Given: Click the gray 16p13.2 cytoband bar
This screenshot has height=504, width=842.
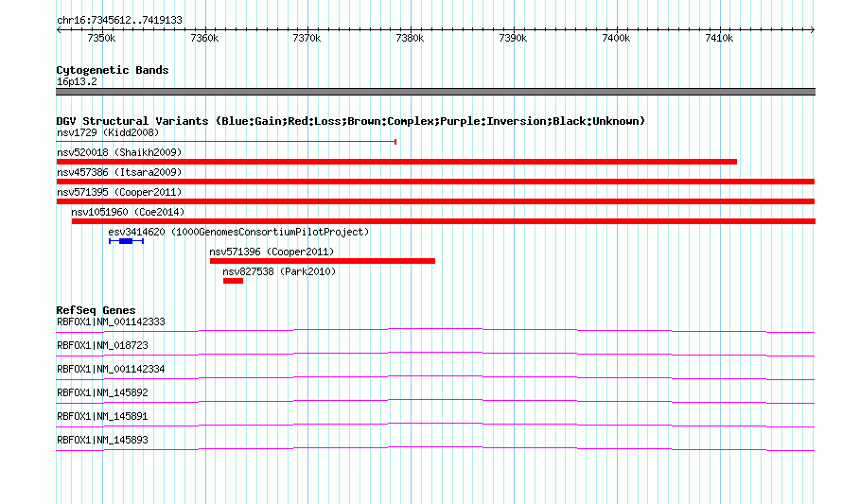Looking at the screenshot, I should 435,92.
